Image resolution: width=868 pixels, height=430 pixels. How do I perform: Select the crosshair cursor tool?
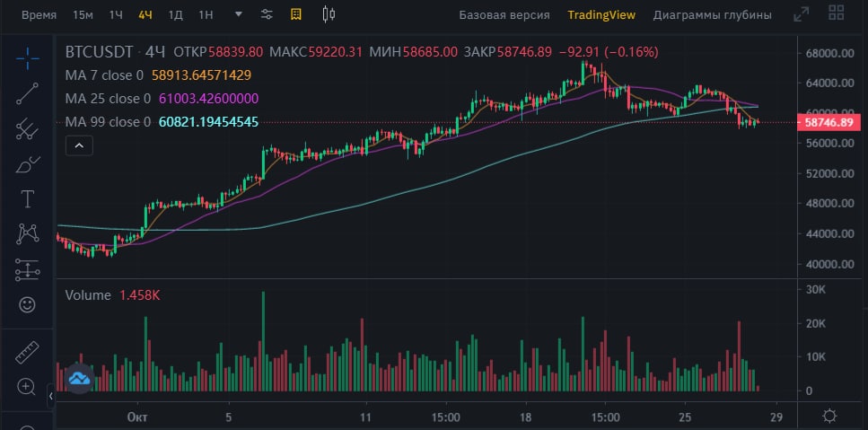coord(27,59)
